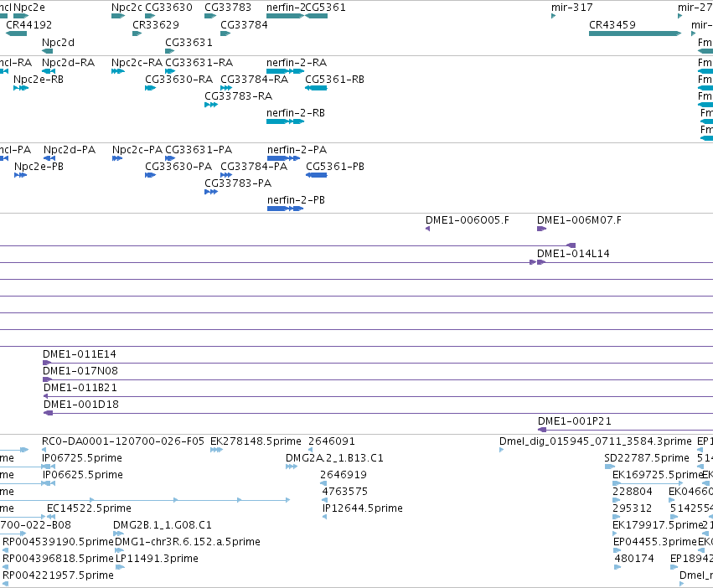Click the Npc2c-RA transcript label
Image resolution: width=713 pixels, height=588 pixels.
click(137, 62)
